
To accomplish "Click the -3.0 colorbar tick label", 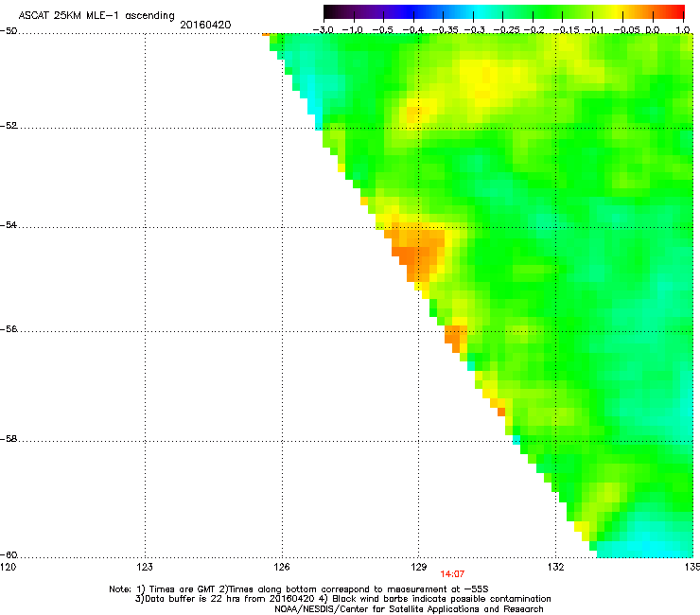I will (x=323, y=30).
